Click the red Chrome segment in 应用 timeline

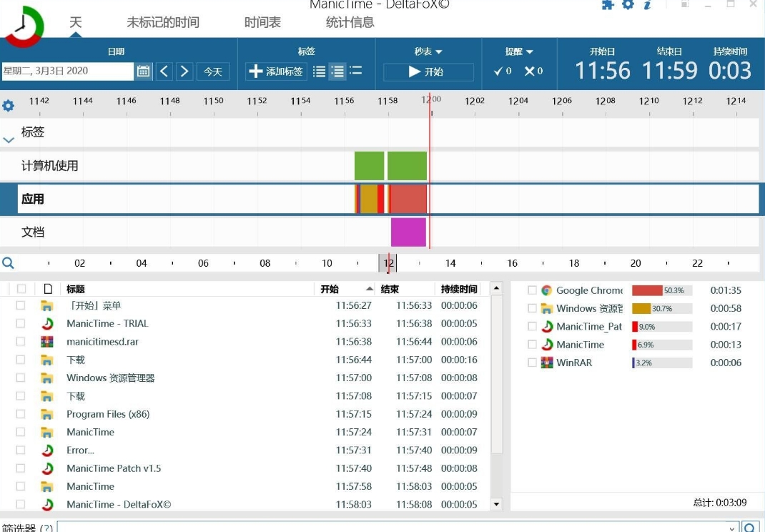408,199
